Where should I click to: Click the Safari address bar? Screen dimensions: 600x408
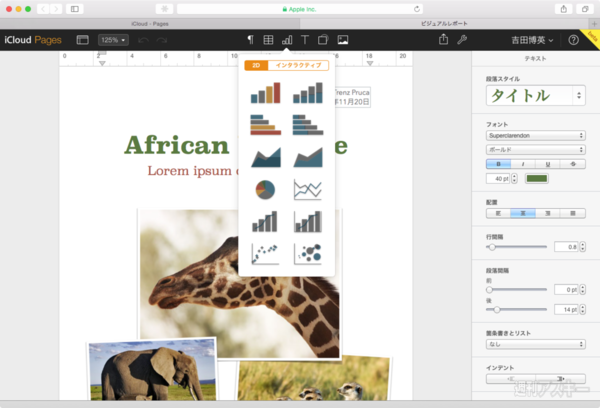point(300,9)
